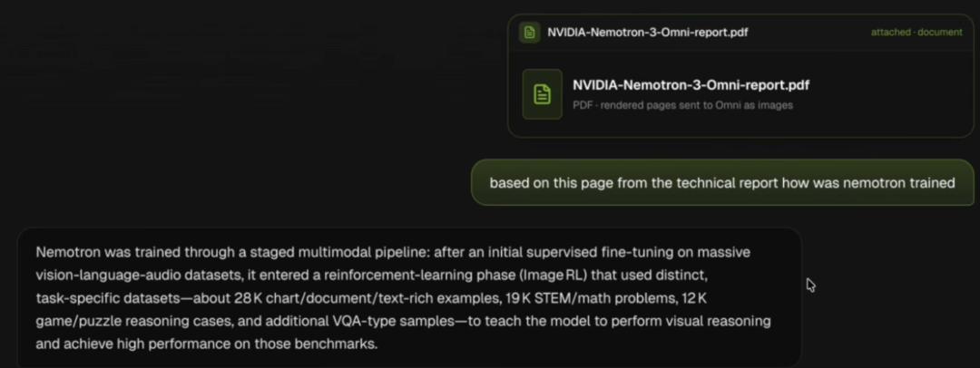This screenshot has height=368, width=980.
Task: Open the large green PDF file icon
Action: (x=543, y=94)
